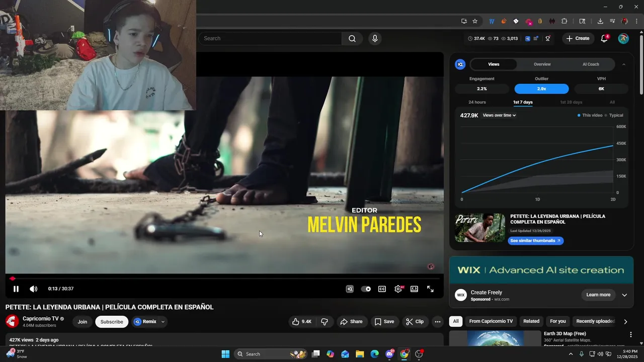Open the trophy icon in stats bar
This screenshot has height=362, width=644.
pyautogui.click(x=548, y=39)
